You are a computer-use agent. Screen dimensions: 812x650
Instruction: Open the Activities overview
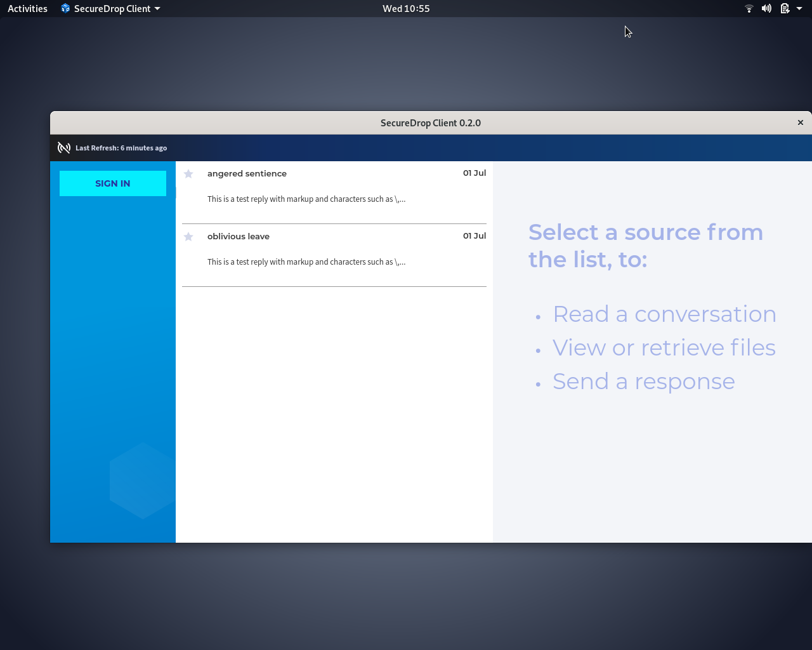[27, 8]
